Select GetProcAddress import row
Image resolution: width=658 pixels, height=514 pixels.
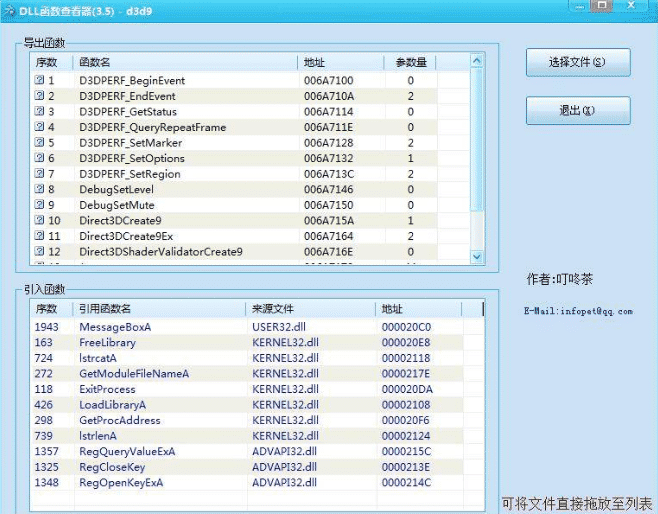point(248,420)
